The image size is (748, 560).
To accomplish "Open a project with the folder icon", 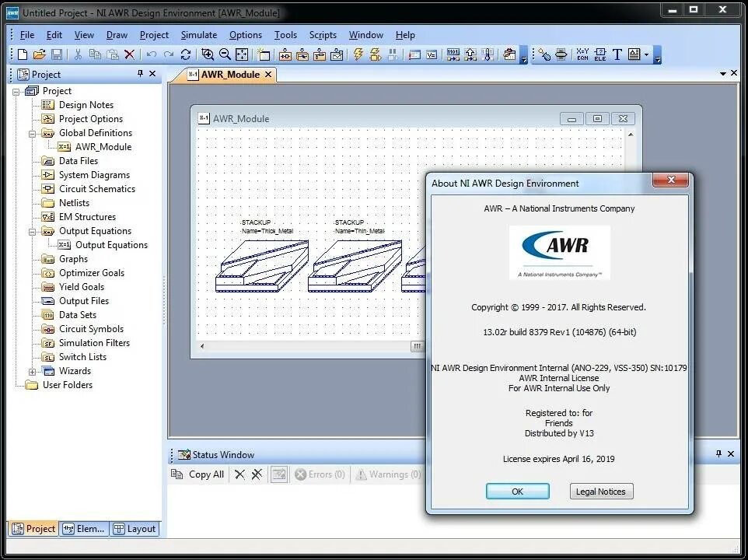I will [40, 54].
